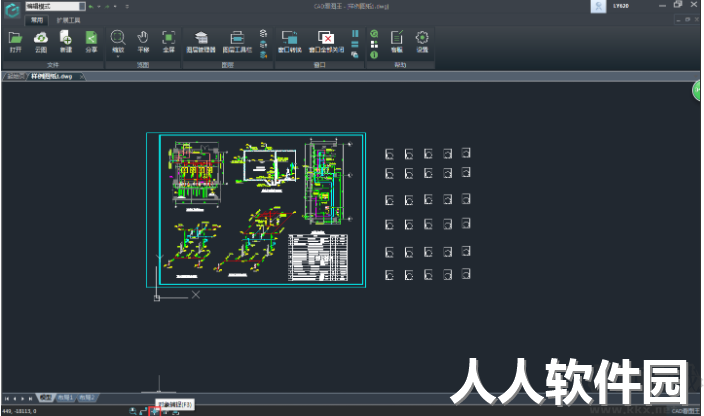Expand the redo history dropdown arrow
The width and height of the screenshot is (704, 416).
pyautogui.click(x=115, y=6)
